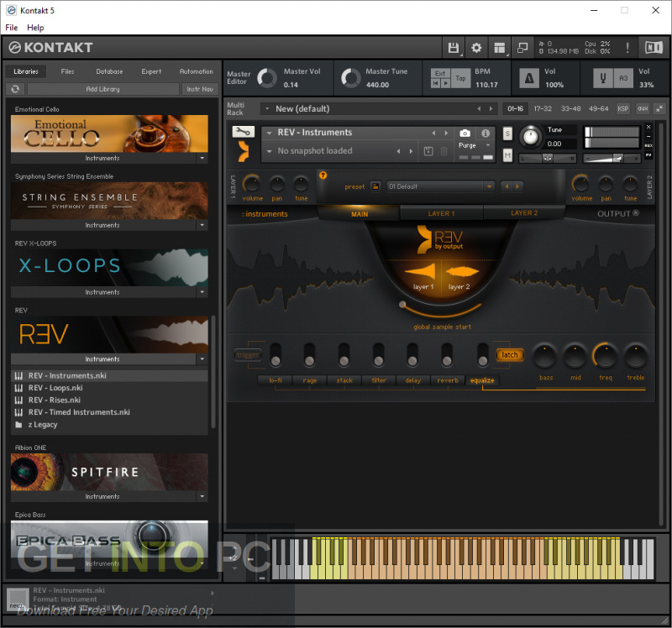The width and height of the screenshot is (672, 628).
Task: Click the save floppy disk icon in header
Action: tap(454, 48)
